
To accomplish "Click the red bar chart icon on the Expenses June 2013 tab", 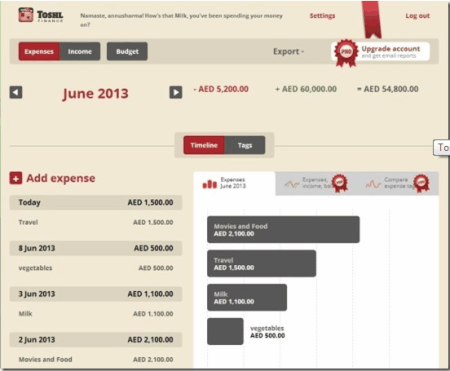I will pyautogui.click(x=210, y=184).
